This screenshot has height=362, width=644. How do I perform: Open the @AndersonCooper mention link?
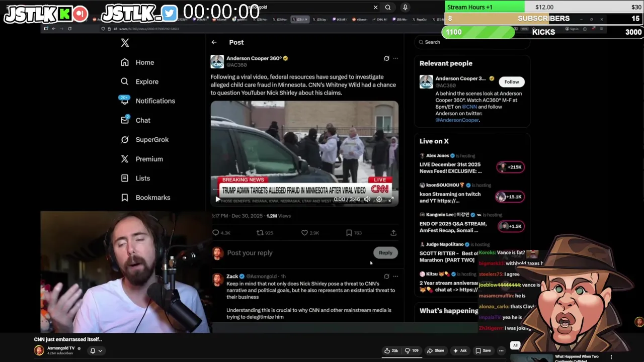pos(457,120)
